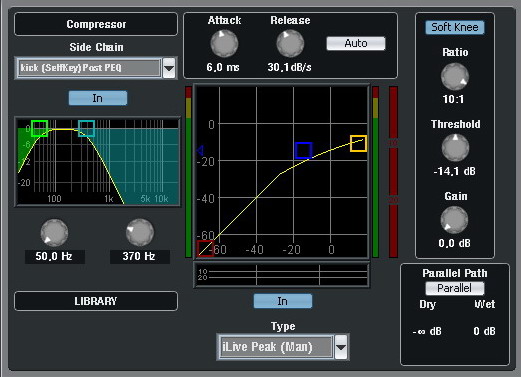521x377 pixels.
Task: Click the Parallel Path heading
Action: pyautogui.click(x=455, y=273)
